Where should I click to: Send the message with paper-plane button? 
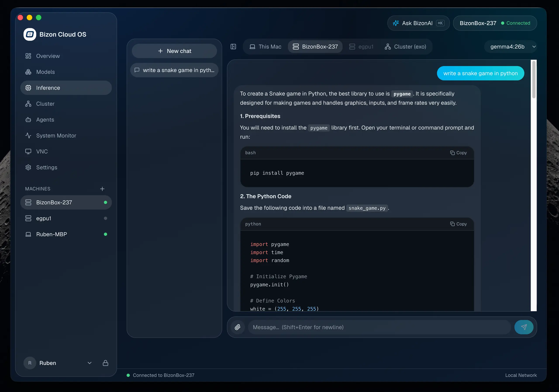pyautogui.click(x=524, y=327)
